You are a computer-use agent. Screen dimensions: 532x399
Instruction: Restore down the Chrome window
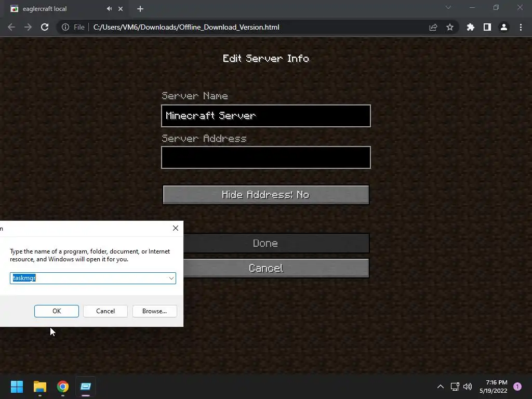(496, 7)
